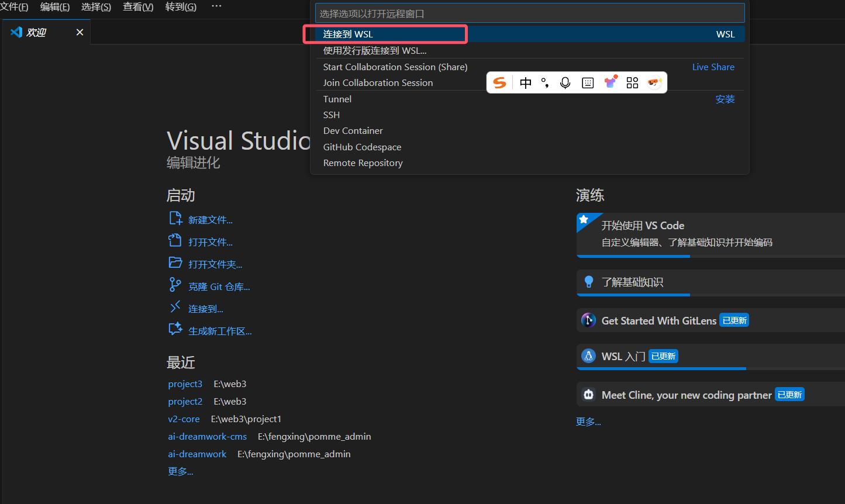Choose 使用发行版连接到 WSL... option
This screenshot has height=504, width=845.
point(530,50)
